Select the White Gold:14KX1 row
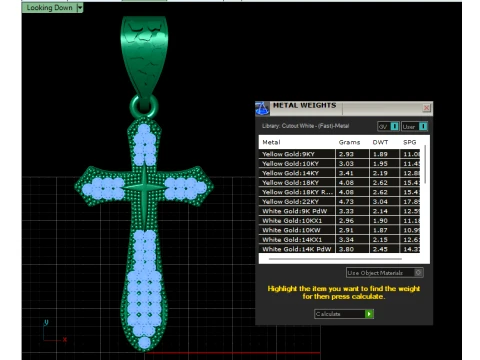Image resolution: width=480 pixels, height=360 pixels. (339, 240)
